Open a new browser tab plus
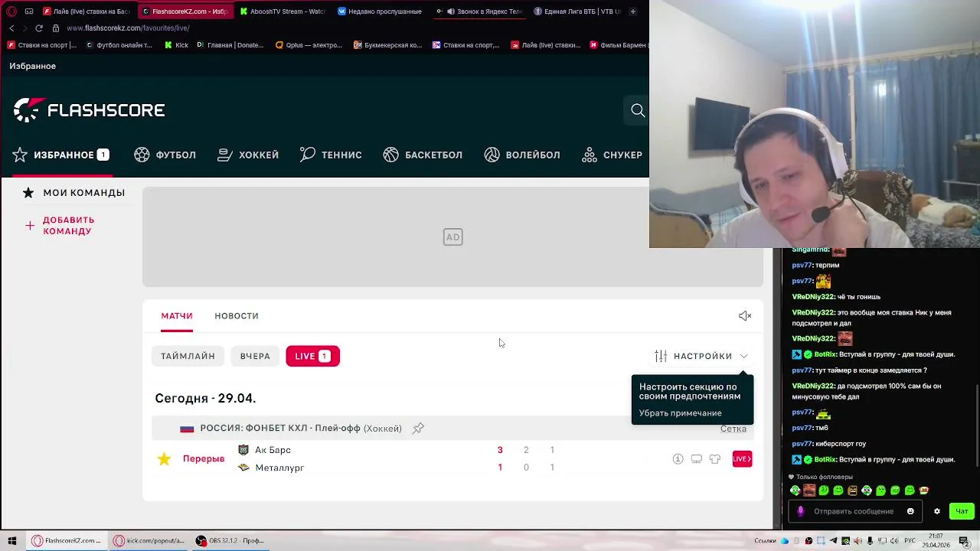This screenshot has width=980, height=551. (x=633, y=11)
